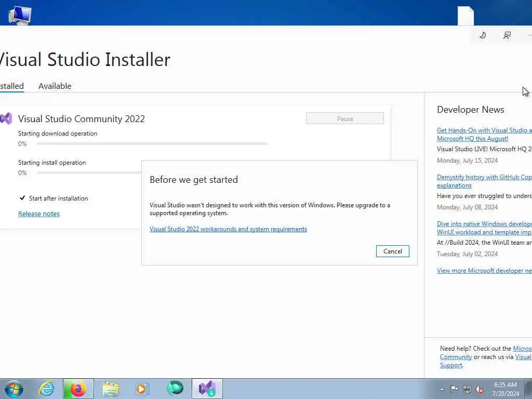The image size is (532, 399).
Task: Open Action Center flag icon in tray
Action: (x=454, y=389)
